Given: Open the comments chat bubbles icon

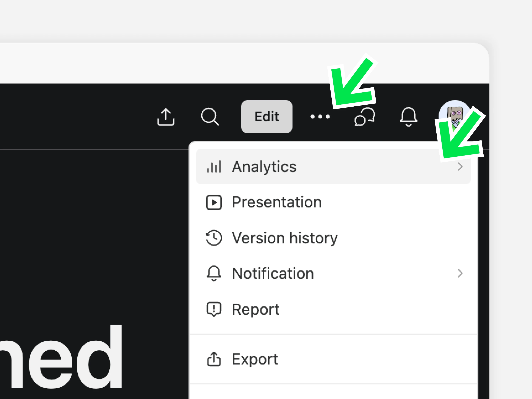Looking at the screenshot, I should tap(365, 117).
